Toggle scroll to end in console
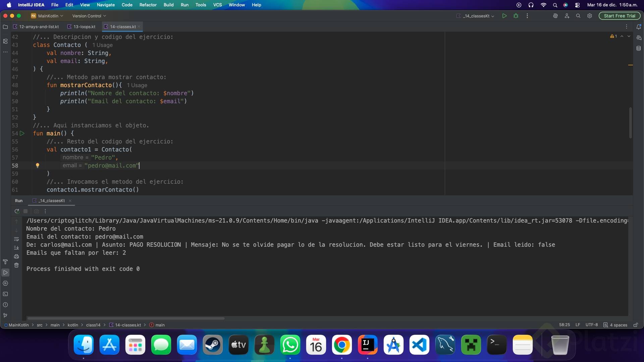 [x=16, y=248]
